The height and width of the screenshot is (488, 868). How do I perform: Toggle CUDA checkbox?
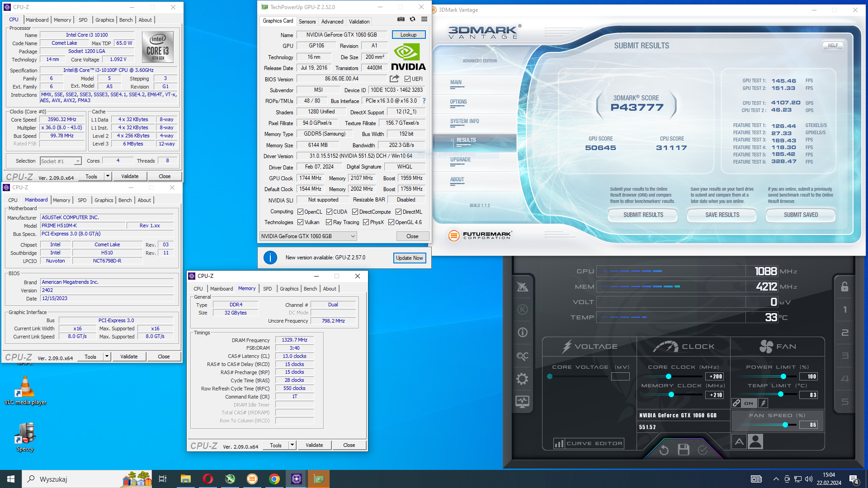(329, 212)
